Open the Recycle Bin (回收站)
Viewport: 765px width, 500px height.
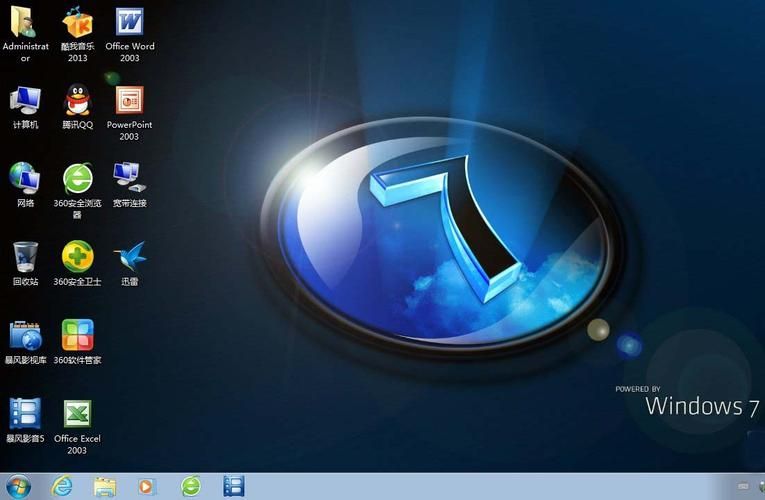tap(25, 256)
